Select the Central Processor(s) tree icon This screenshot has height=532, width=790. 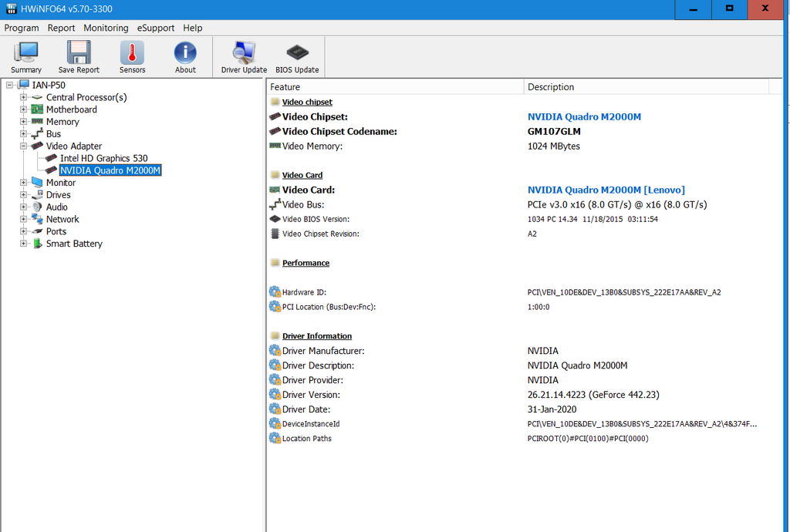click(37, 97)
